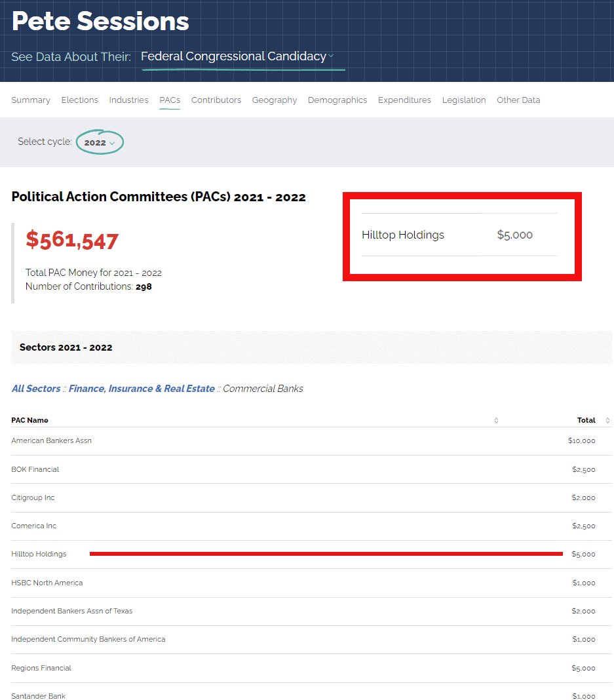The height and width of the screenshot is (700, 614).
Task: Sort the table by Total arrows
Action: point(607,420)
